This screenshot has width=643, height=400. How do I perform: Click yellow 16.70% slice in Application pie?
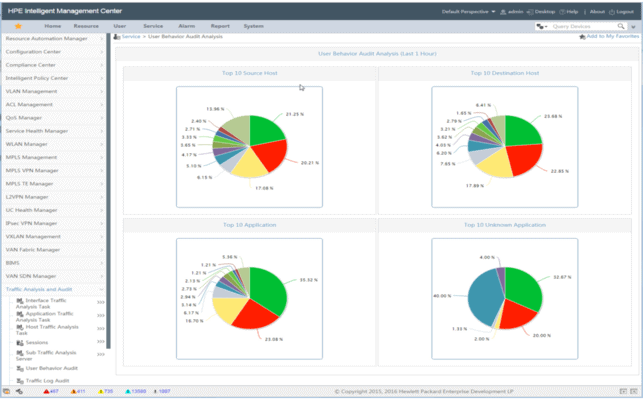[x=228, y=310]
